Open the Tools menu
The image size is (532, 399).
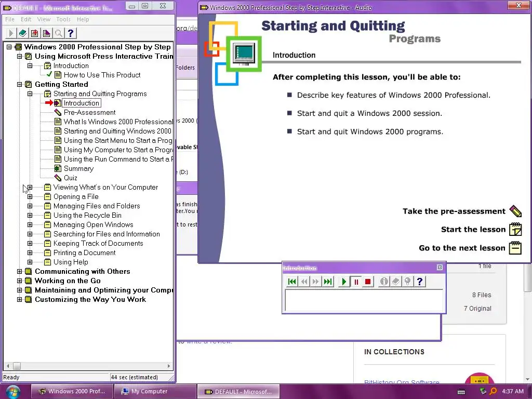pos(63,19)
